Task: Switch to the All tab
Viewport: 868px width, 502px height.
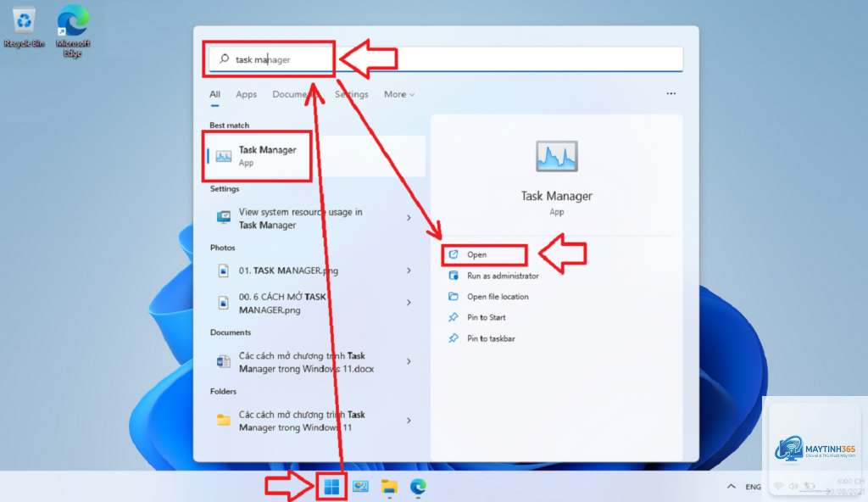Action: click(214, 94)
